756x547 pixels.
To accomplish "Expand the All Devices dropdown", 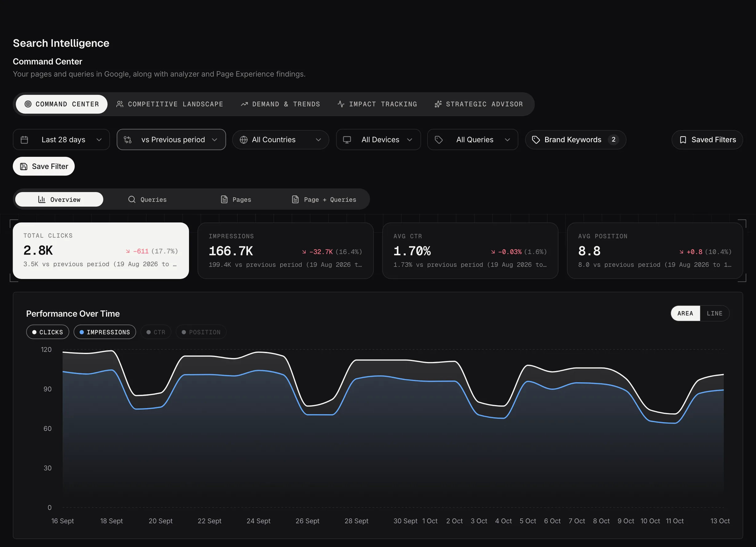I will point(378,140).
